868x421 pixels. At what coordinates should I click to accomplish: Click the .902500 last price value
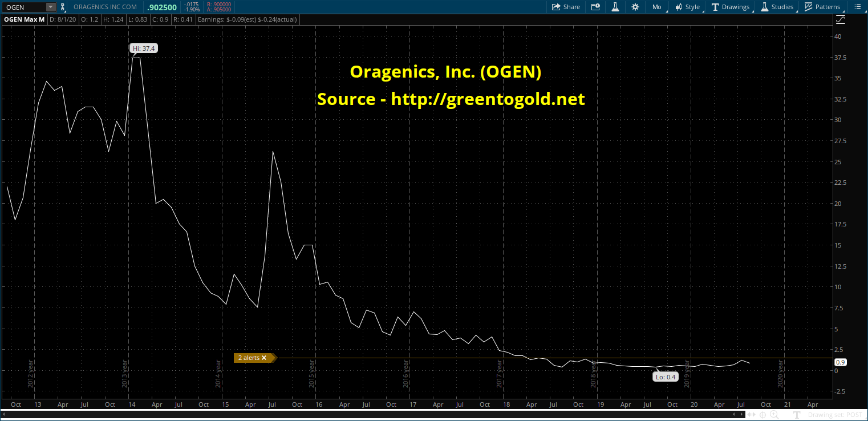tap(163, 7)
